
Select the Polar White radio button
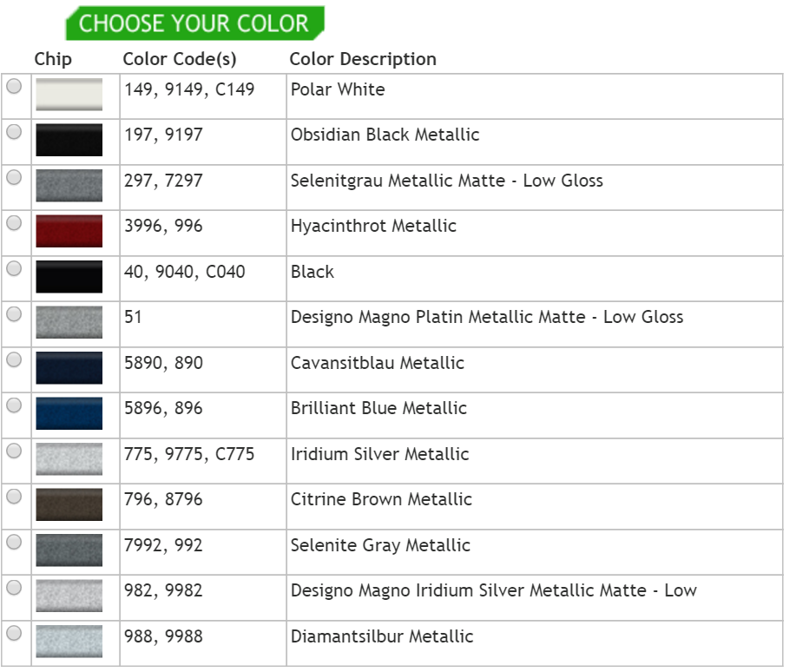(x=14, y=87)
